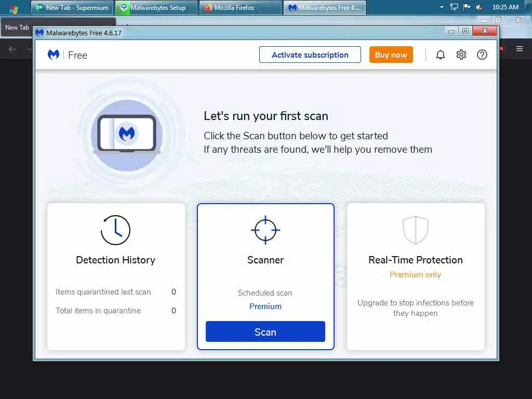Open the Real-Time Protection card title
This screenshot has width=532, height=399.
415,260
